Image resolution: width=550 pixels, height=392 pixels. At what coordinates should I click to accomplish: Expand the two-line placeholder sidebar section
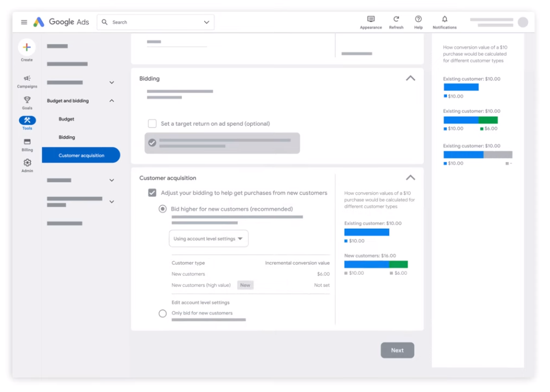tap(111, 202)
